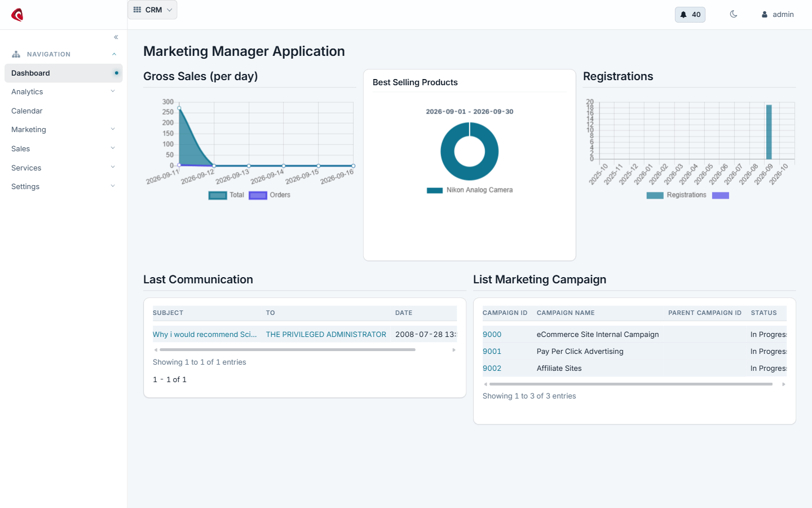Toggle the Orders legend swatch
The image size is (812, 508).
(258, 195)
